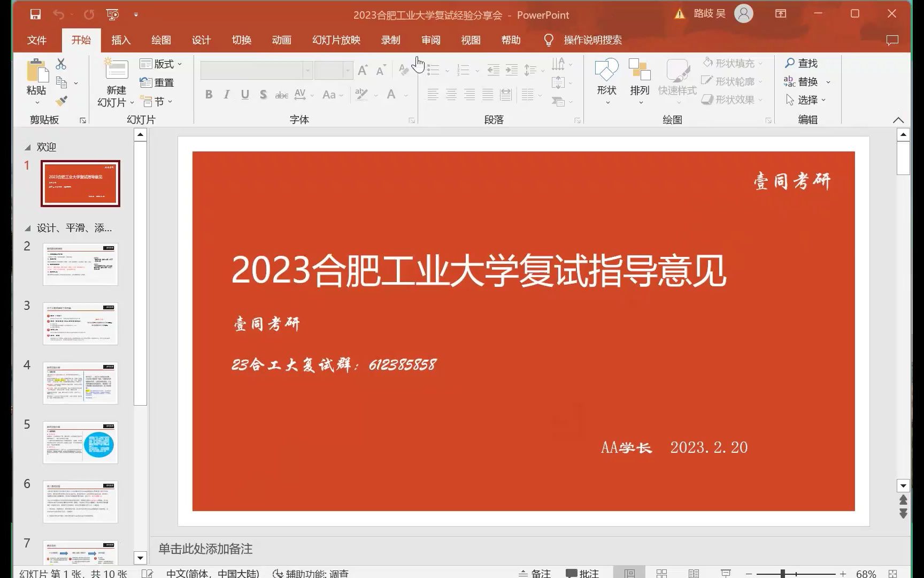Activate the Format Painter brush icon
The image size is (924, 578).
point(61,101)
